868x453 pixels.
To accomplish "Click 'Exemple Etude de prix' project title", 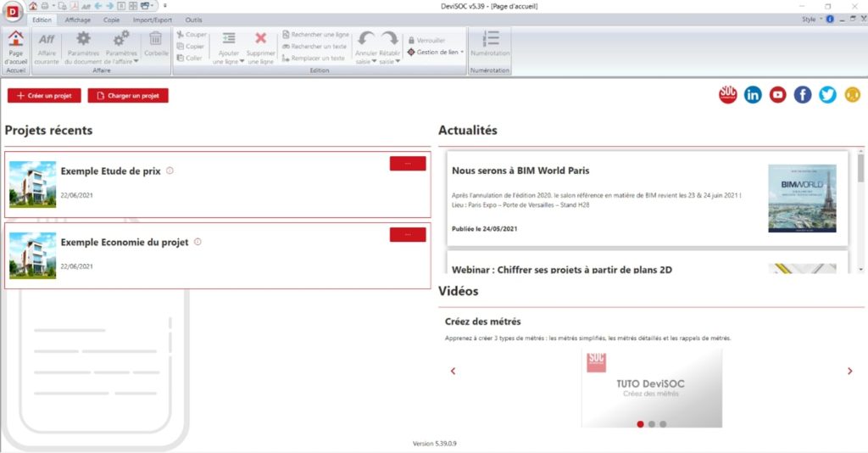I will 111,171.
